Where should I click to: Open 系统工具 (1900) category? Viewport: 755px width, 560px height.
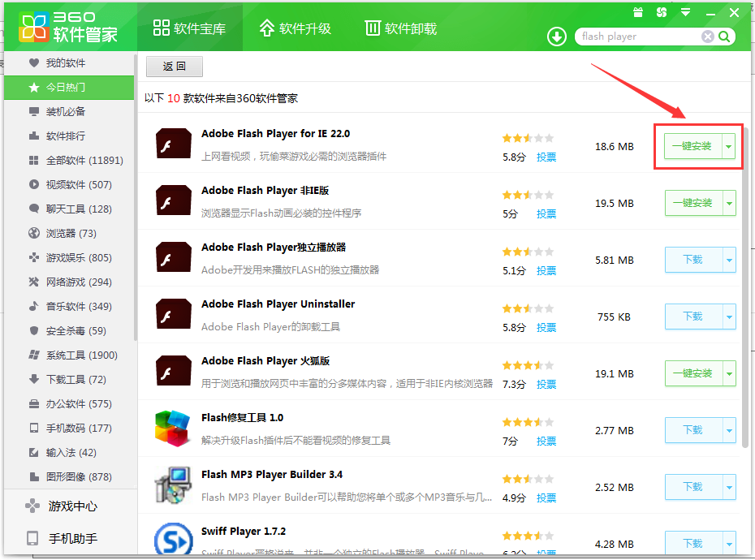[x=69, y=355]
